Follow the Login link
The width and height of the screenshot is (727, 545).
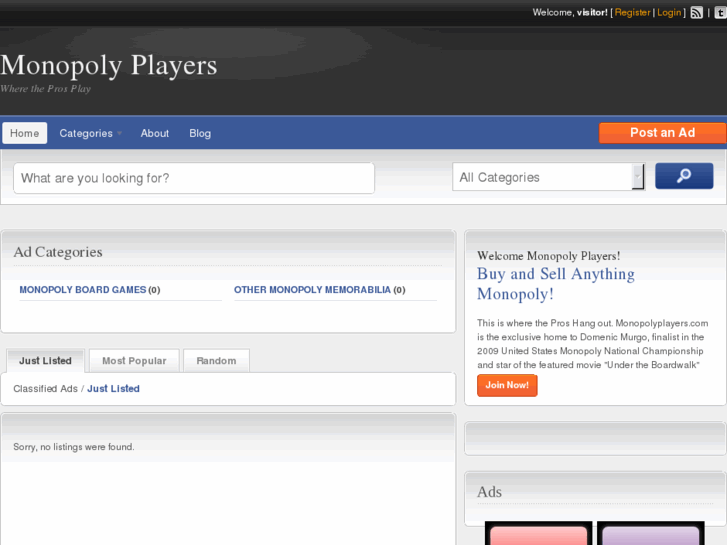[669, 13]
